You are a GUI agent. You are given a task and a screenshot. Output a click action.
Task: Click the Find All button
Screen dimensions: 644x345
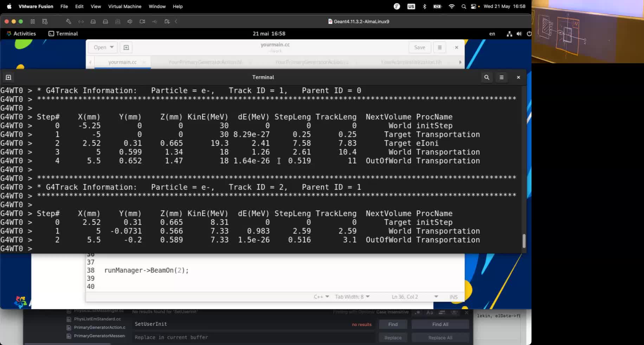point(440,324)
